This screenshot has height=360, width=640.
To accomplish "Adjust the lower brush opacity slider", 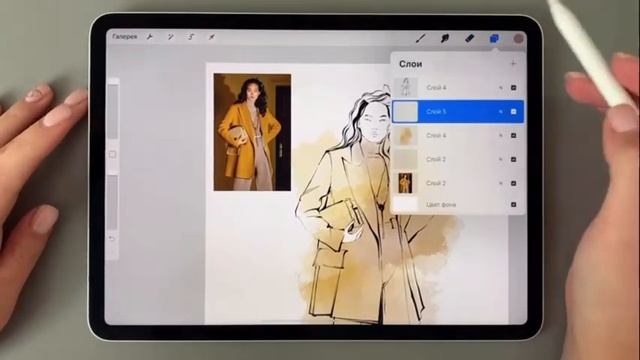I will (113, 202).
